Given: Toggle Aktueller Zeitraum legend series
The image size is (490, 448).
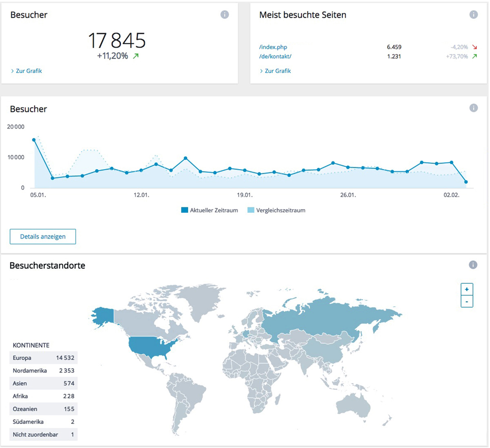Looking at the screenshot, I should click(x=209, y=210).
